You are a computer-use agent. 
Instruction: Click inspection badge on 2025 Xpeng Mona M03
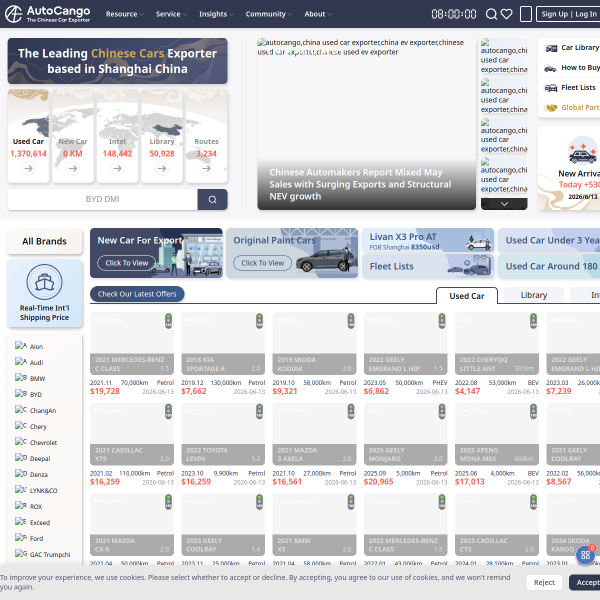[533, 411]
